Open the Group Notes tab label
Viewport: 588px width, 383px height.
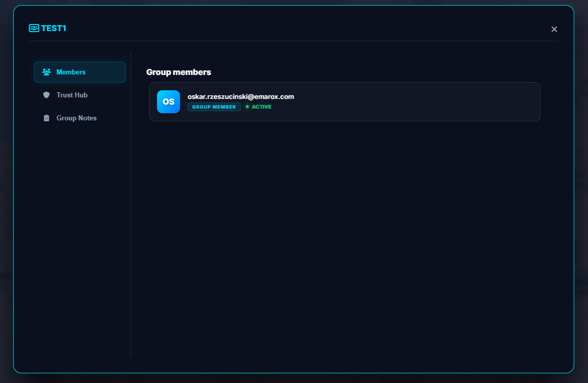pyautogui.click(x=76, y=118)
